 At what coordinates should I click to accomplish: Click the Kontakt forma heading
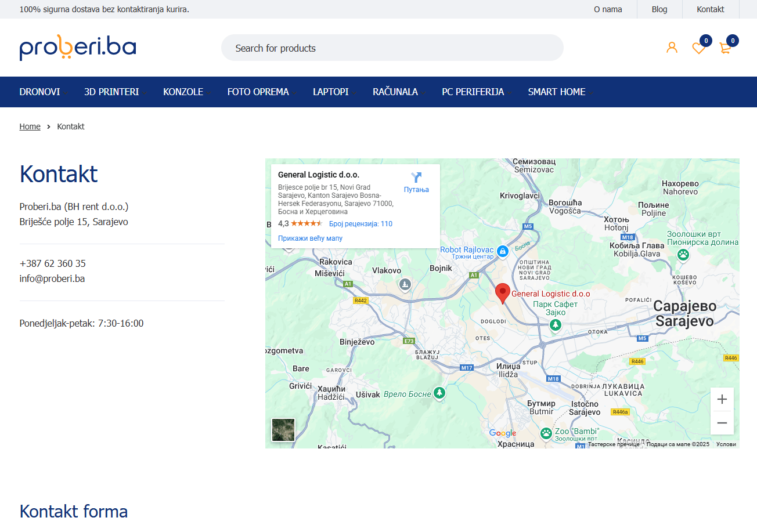tap(74, 511)
